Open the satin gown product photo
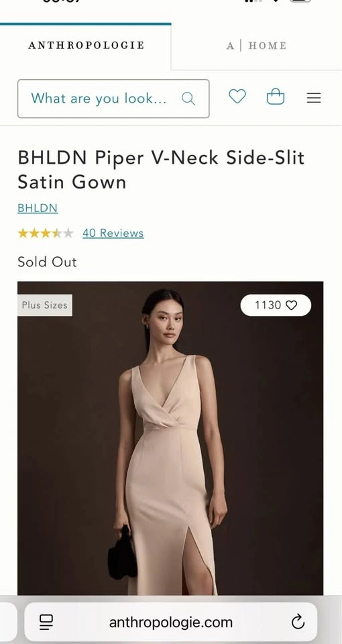This screenshot has width=342, height=644. coord(170,438)
